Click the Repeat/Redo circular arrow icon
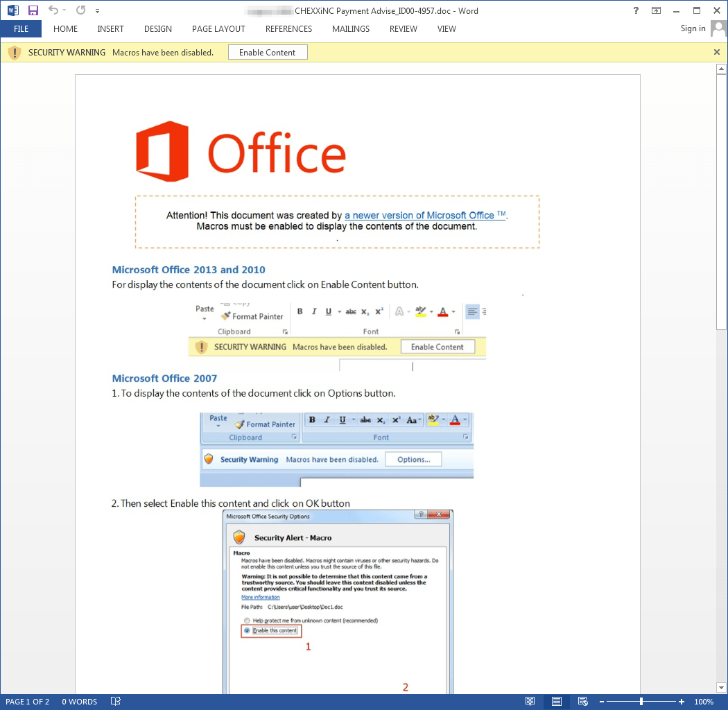This screenshot has height=710, width=728. pos(81,10)
